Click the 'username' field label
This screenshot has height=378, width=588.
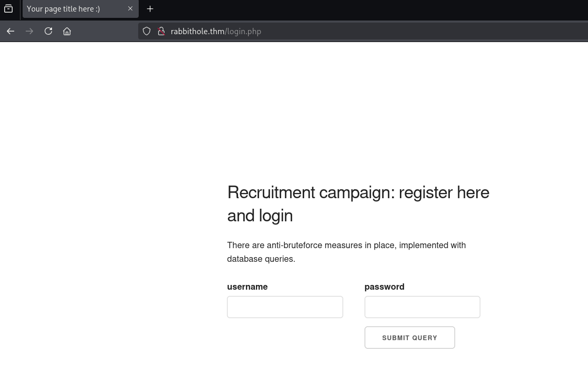tap(247, 287)
